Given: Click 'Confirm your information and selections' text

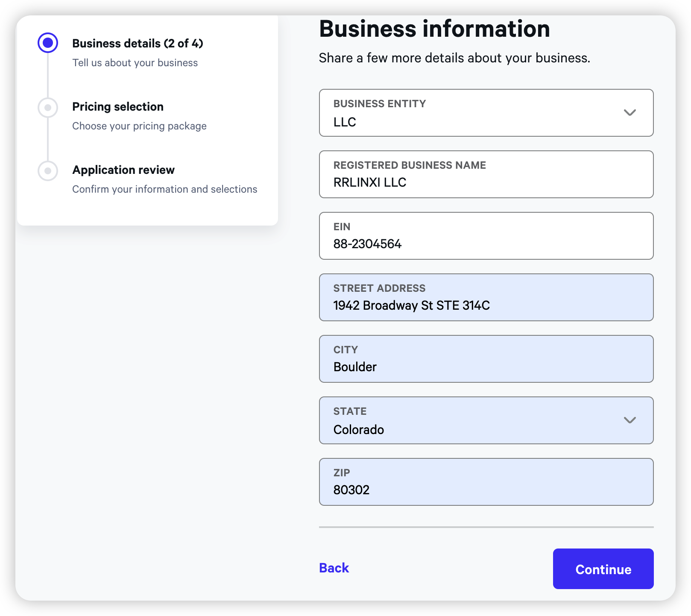Looking at the screenshot, I should (x=164, y=189).
